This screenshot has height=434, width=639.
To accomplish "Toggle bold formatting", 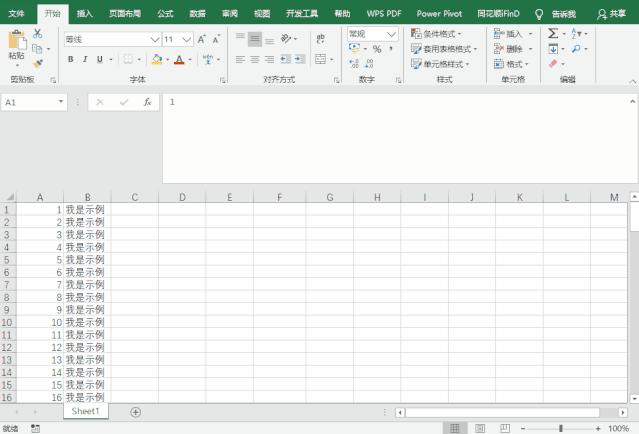I will [71, 59].
